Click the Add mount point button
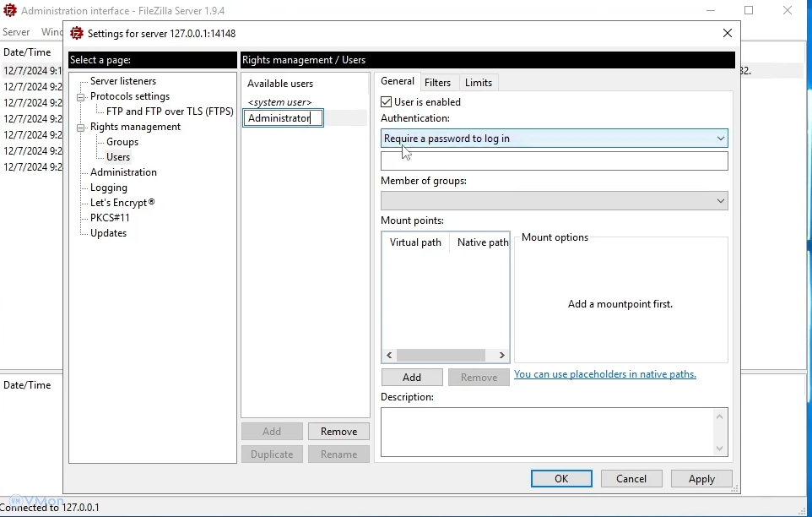 (412, 378)
